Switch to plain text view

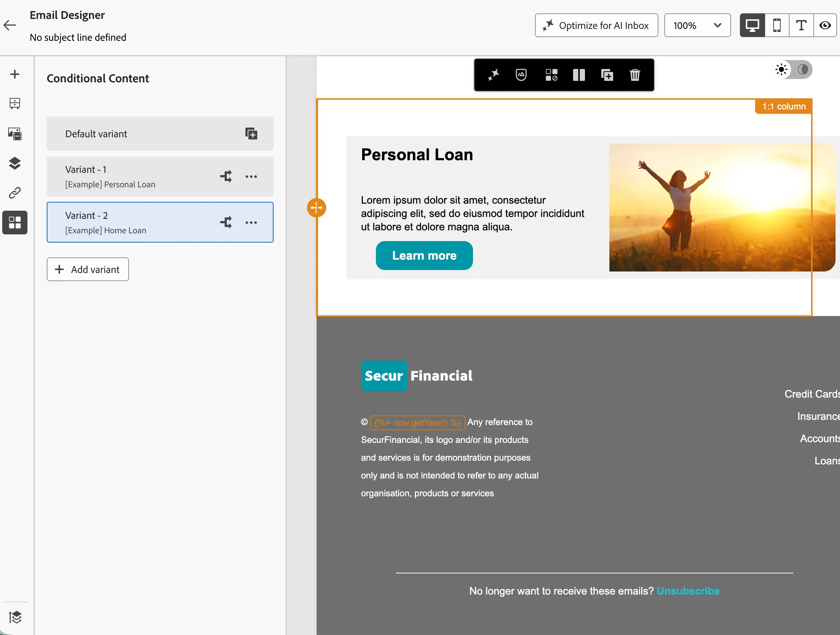point(801,26)
